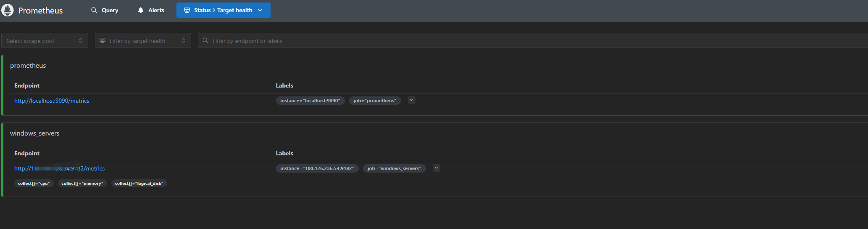The width and height of the screenshot is (868, 229).
Task: Open the Status > Target health menu
Action: (x=223, y=10)
